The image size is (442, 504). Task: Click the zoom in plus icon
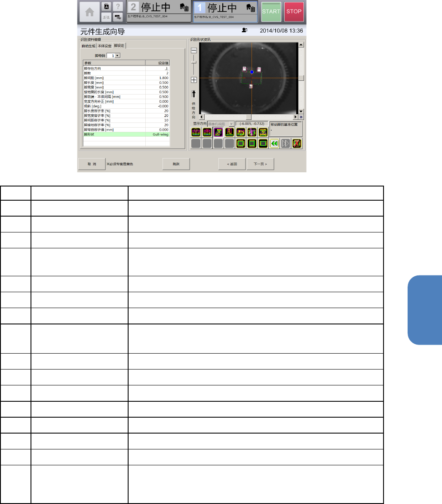click(x=193, y=80)
